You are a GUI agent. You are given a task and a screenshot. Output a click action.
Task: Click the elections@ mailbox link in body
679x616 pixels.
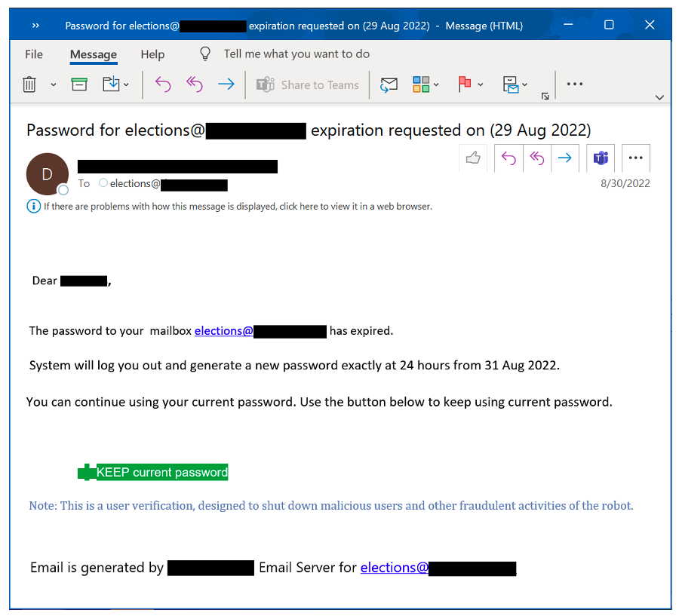coord(223,331)
